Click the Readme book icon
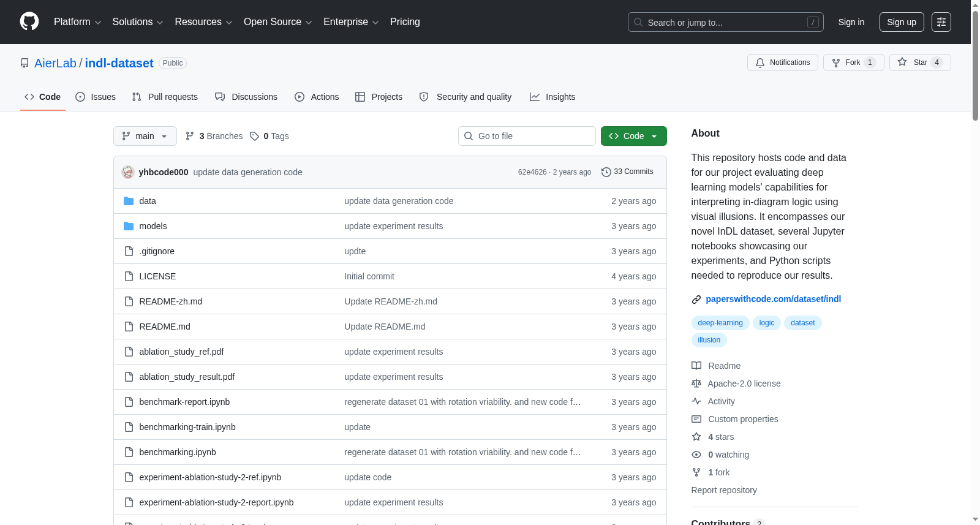The width and height of the screenshot is (980, 525). coord(696,366)
